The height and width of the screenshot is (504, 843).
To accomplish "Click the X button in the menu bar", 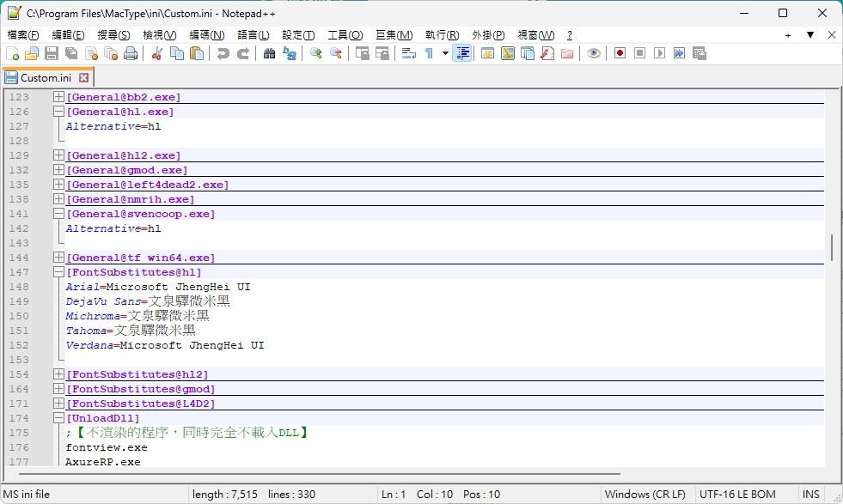I will click(831, 35).
